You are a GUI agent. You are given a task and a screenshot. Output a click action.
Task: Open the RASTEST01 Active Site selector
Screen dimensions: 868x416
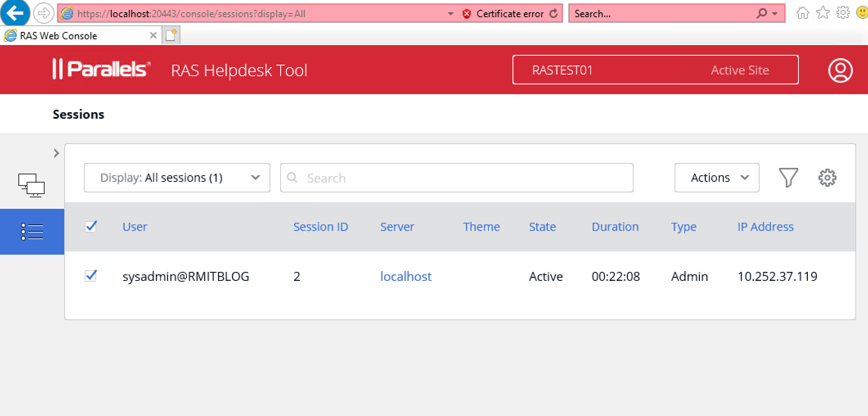point(655,70)
